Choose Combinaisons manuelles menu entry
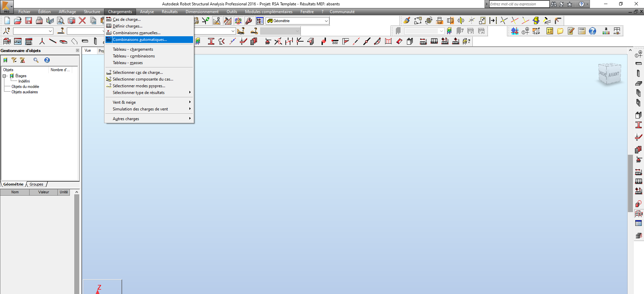The height and width of the screenshot is (294, 644). coord(149,33)
